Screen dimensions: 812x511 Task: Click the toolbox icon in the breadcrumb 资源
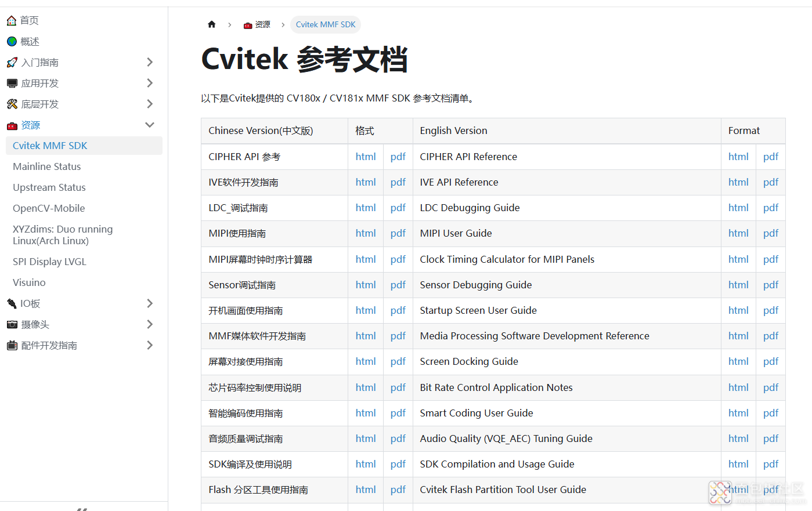(248, 25)
